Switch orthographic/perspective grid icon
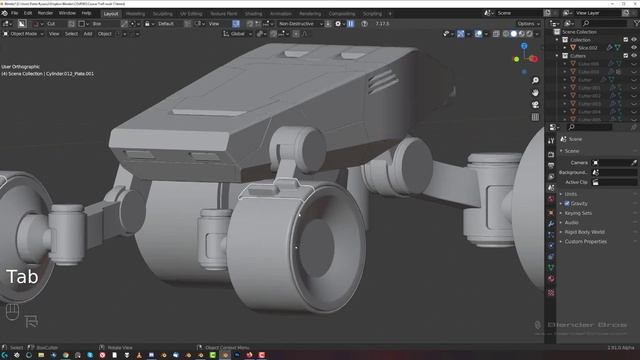This screenshot has height=360, width=640. (535, 117)
